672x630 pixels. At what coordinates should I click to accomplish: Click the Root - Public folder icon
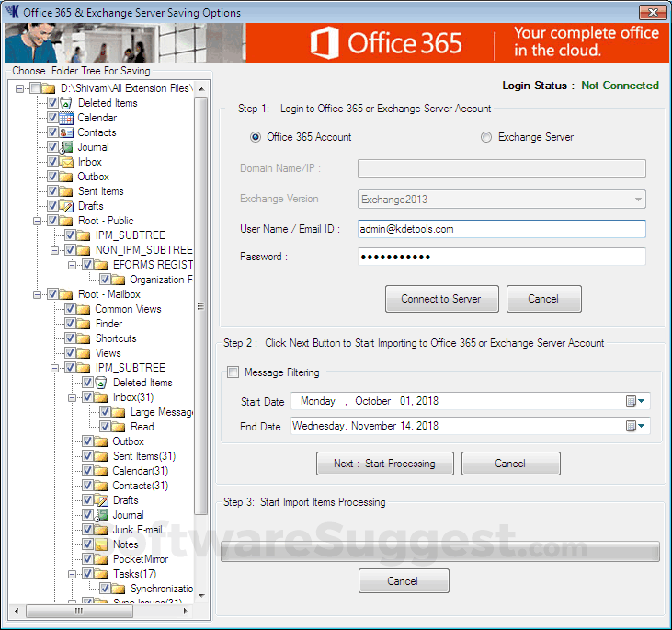(65, 221)
